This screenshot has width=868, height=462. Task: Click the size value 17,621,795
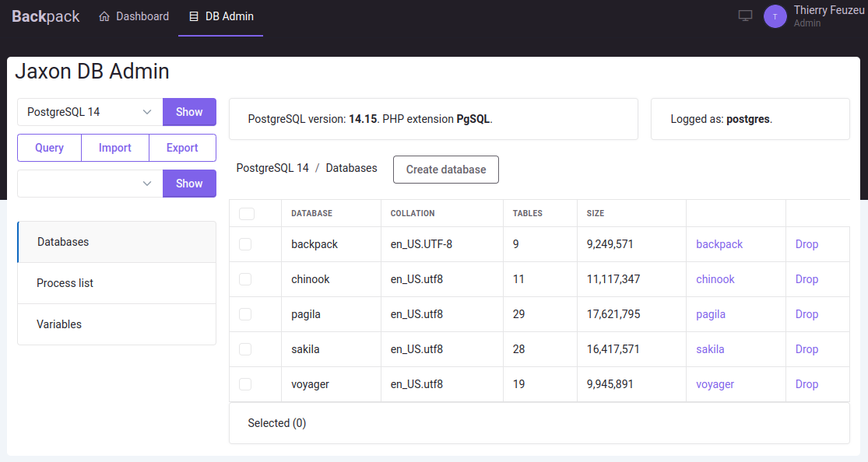613,314
